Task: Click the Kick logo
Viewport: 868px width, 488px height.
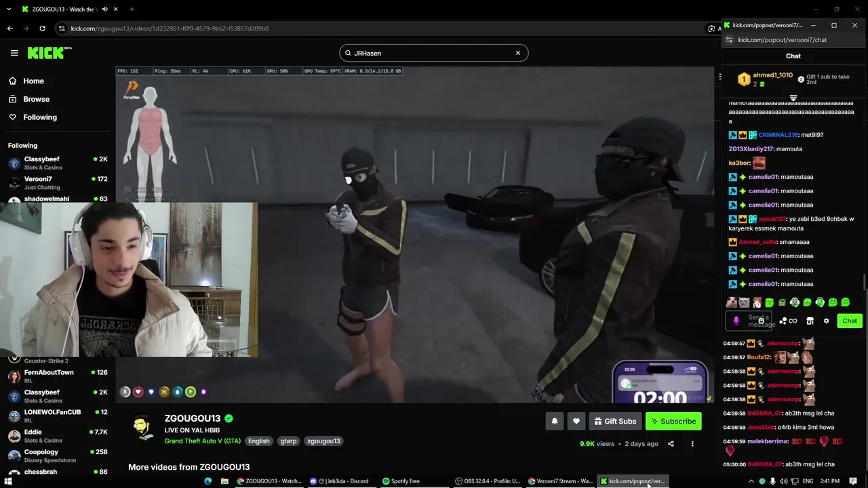Action: pyautogui.click(x=50, y=53)
